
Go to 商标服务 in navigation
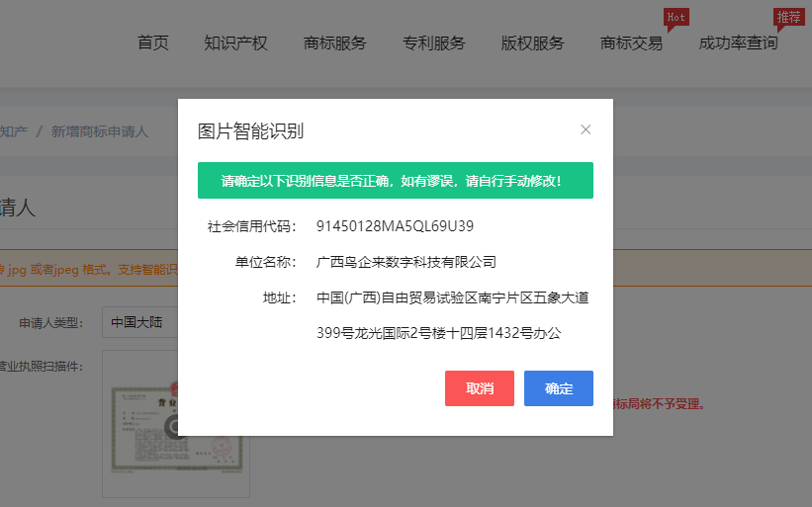335,42
